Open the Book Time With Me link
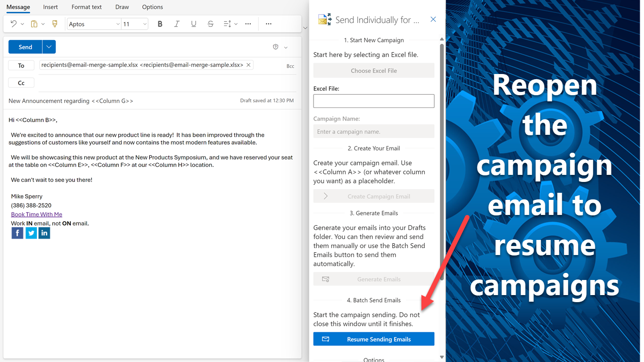The image size is (644, 362). [x=37, y=214]
